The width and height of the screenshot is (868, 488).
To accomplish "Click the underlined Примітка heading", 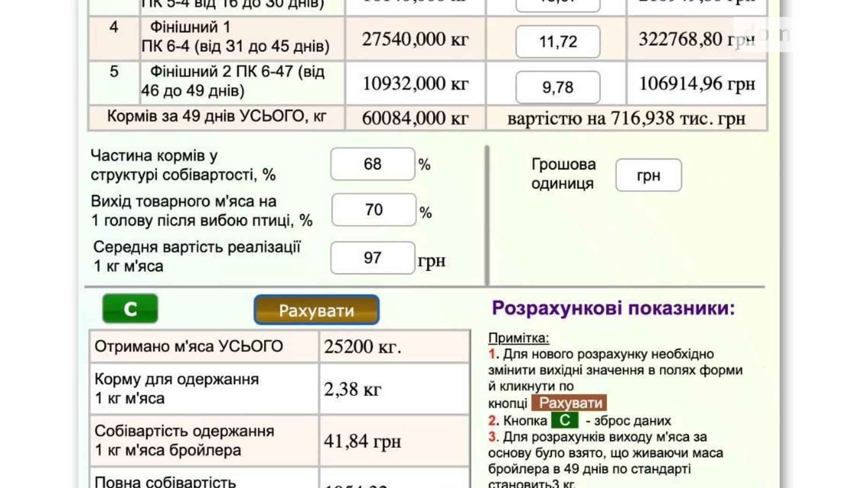I will (x=518, y=338).
